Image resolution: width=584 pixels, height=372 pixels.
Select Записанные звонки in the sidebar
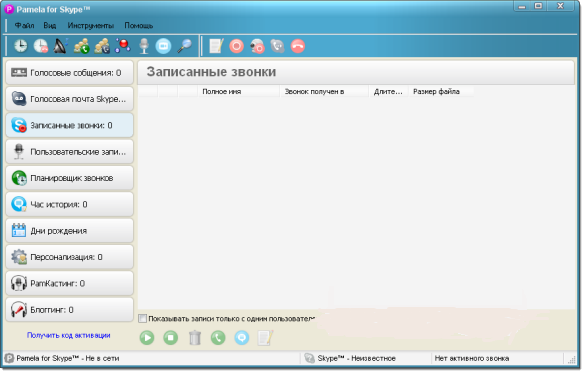pyautogui.click(x=70, y=125)
